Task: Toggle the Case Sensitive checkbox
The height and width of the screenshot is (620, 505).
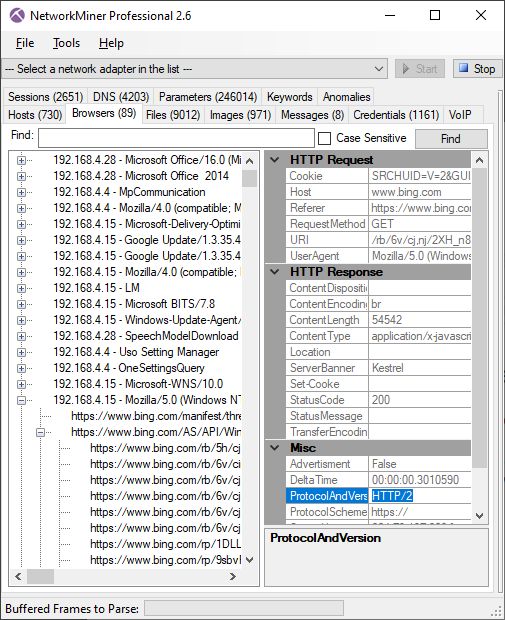Action: pyautogui.click(x=324, y=138)
